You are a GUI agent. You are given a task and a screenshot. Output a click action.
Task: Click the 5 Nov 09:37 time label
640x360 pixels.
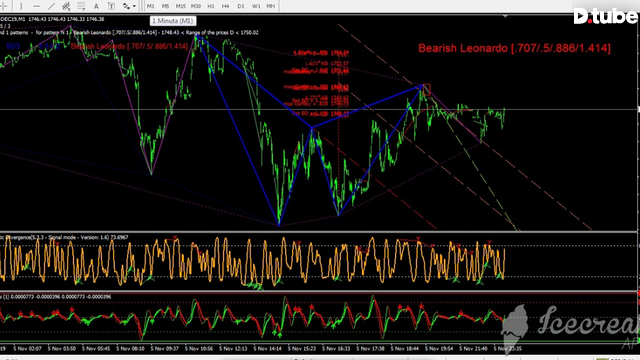click(x=164, y=349)
